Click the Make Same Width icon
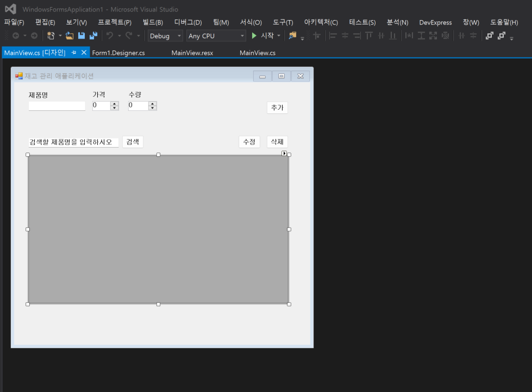This screenshot has height=392, width=532. [409, 36]
